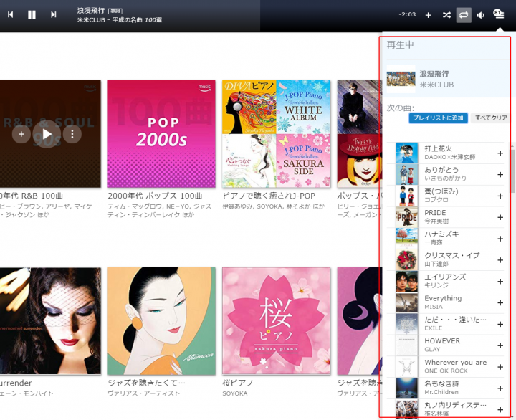Viewport: 516px width, 420px height.
Task: Open PRIDE cover thumbnail in queue
Action: (x=407, y=217)
